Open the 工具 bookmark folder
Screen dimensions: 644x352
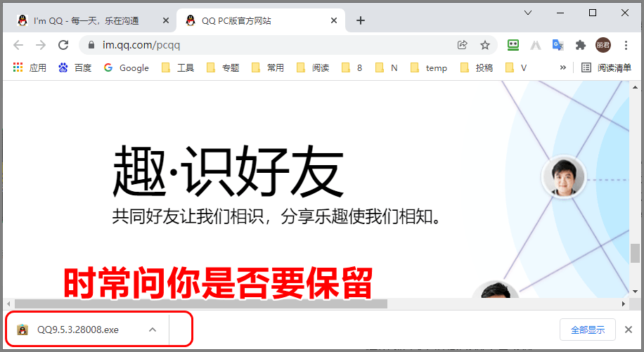click(177, 67)
